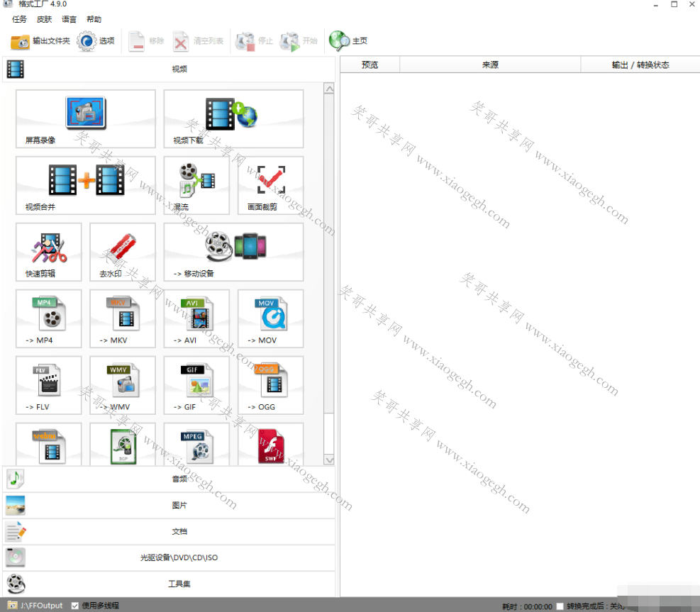Pick the MOV conversion tile
The width and height of the screenshot is (700, 612).
pyautogui.click(x=270, y=318)
